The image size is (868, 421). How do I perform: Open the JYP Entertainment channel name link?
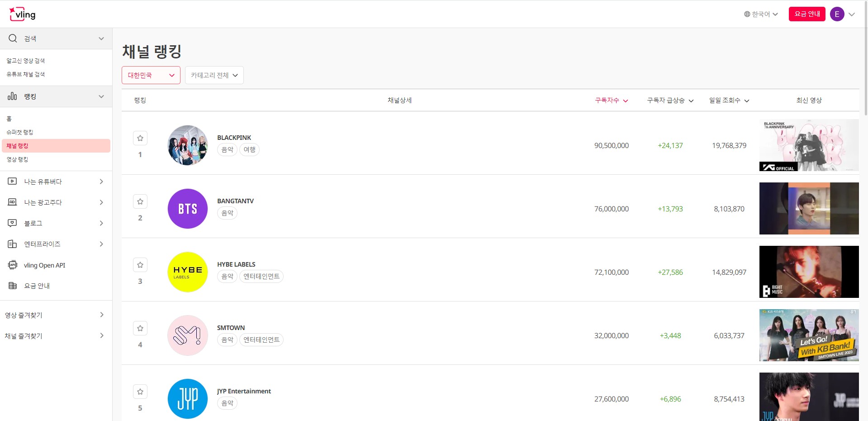click(244, 391)
